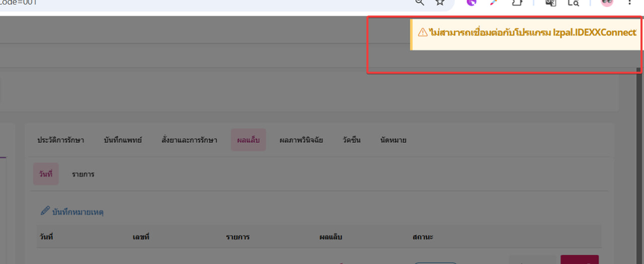Image resolution: width=644 pixels, height=264 pixels.
Task: Open the นัดหมาย tab
Action: (x=393, y=140)
